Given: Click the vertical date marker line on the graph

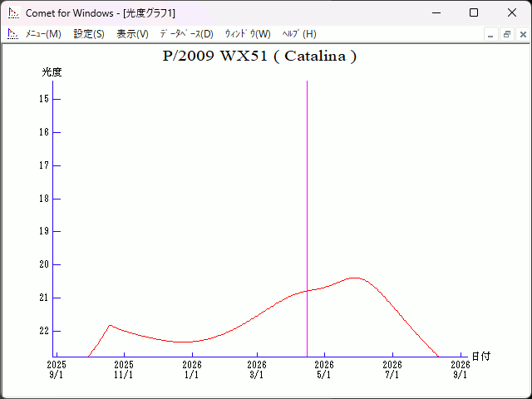Looking at the screenshot, I should (308, 208).
